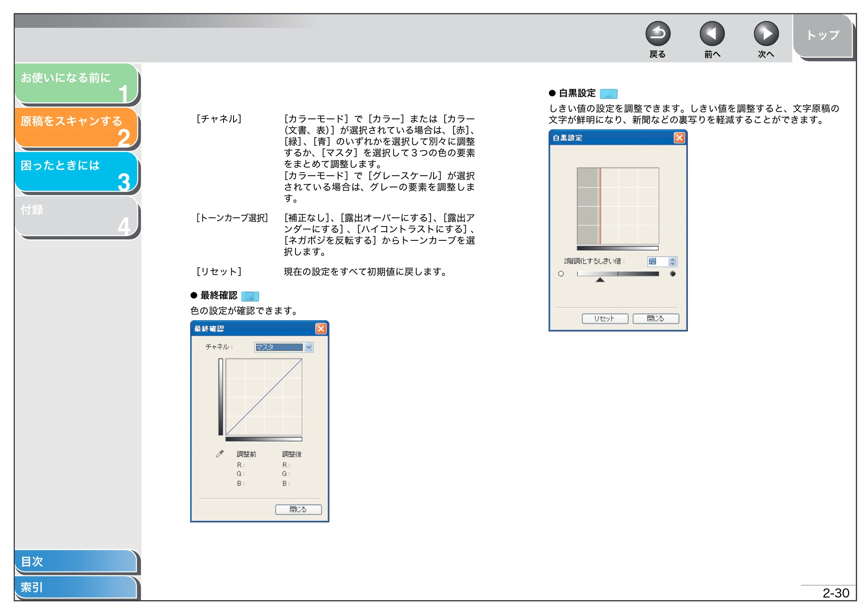The image size is (868, 614).
Task: Click 閉じる button in 最終確認 dialog
Action: 299,509
